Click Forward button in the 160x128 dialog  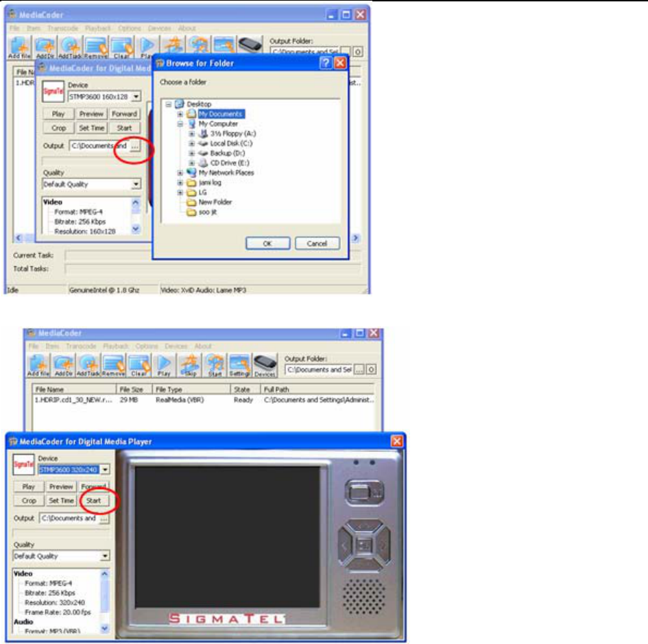124,114
